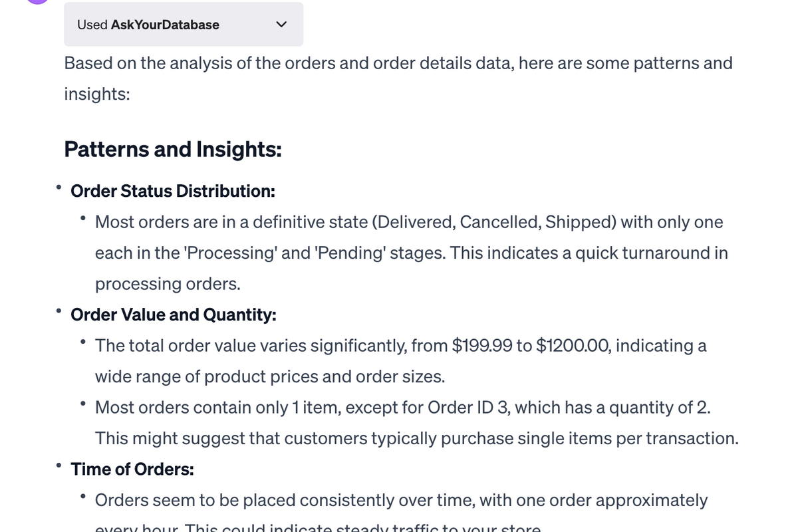Expand the Used AskYourDatabase chevron arrow
The width and height of the screenshot is (798, 532).
point(281,25)
